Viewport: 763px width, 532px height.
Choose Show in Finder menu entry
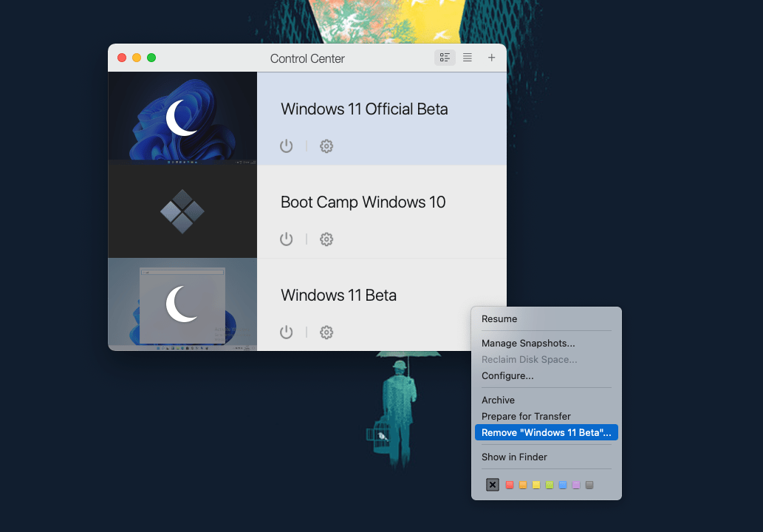tap(547, 457)
